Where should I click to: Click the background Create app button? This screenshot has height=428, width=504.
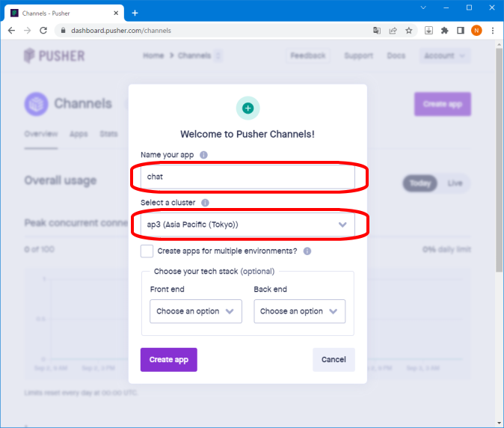[x=443, y=104]
